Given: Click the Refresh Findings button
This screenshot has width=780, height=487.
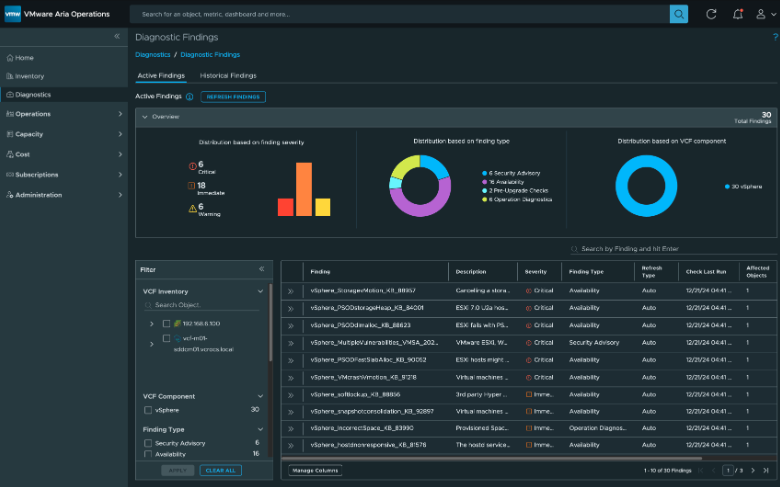Looking at the screenshot, I should (233, 97).
